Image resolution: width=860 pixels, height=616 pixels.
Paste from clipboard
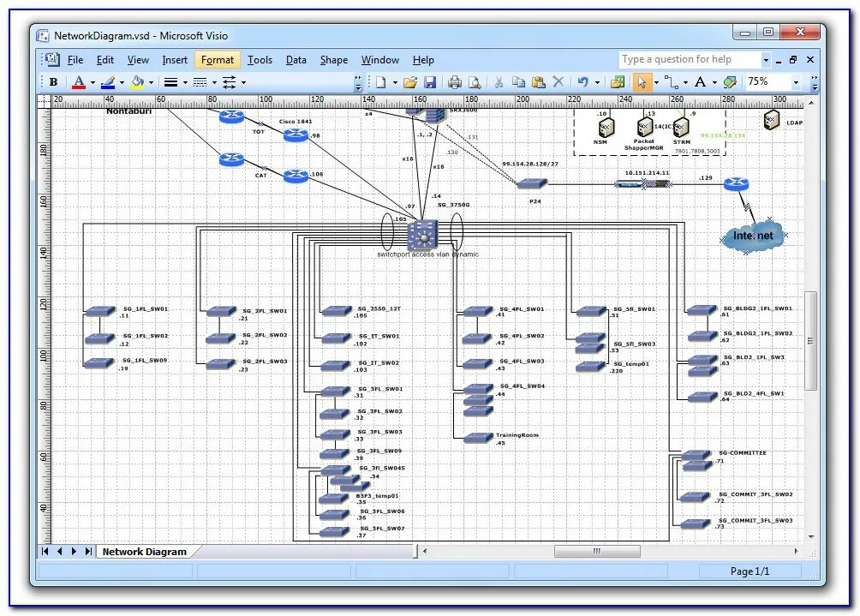(539, 82)
